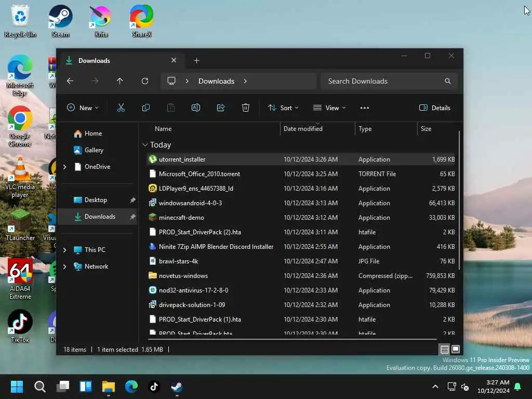Open TLauncher desktop shortcut
Screen dimensions: 532x399
pos(20,224)
